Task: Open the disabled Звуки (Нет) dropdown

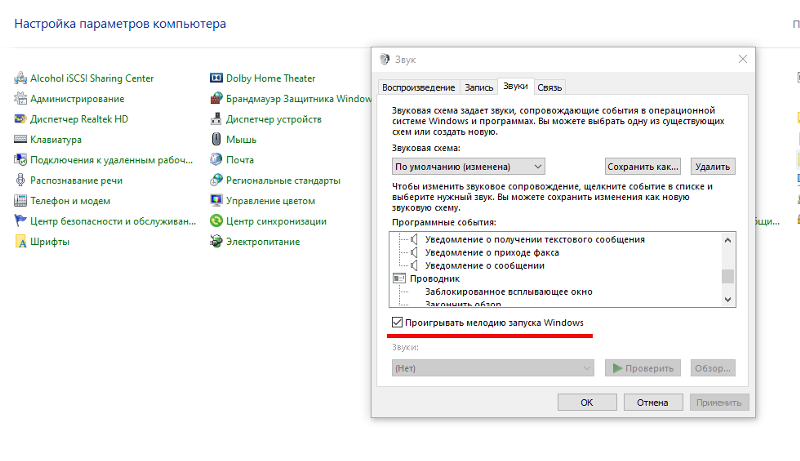Action: click(493, 368)
